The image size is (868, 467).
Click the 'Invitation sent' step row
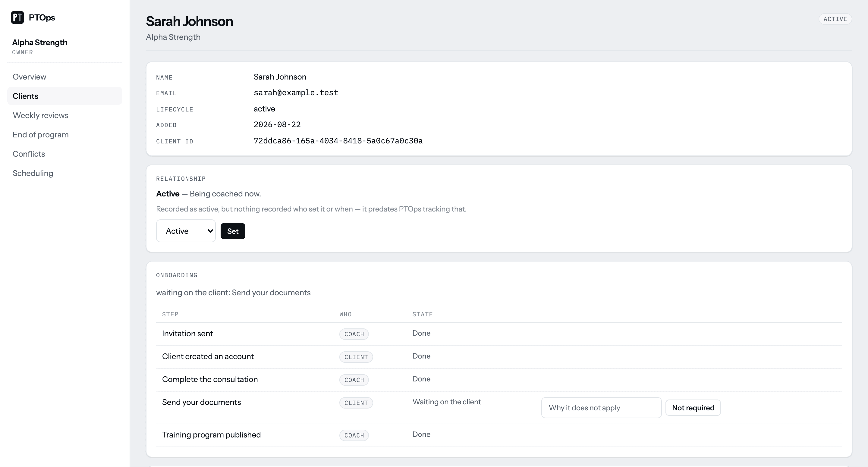click(x=499, y=334)
